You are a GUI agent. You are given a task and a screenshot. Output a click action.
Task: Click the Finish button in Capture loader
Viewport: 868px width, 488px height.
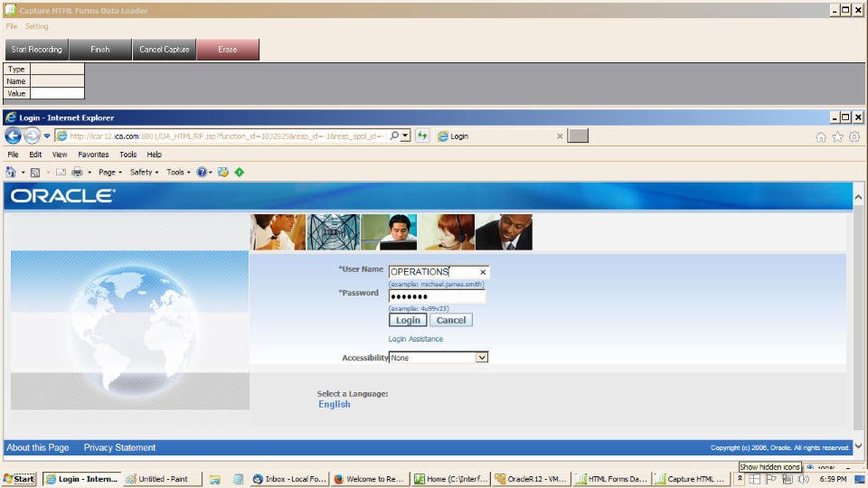(x=100, y=49)
